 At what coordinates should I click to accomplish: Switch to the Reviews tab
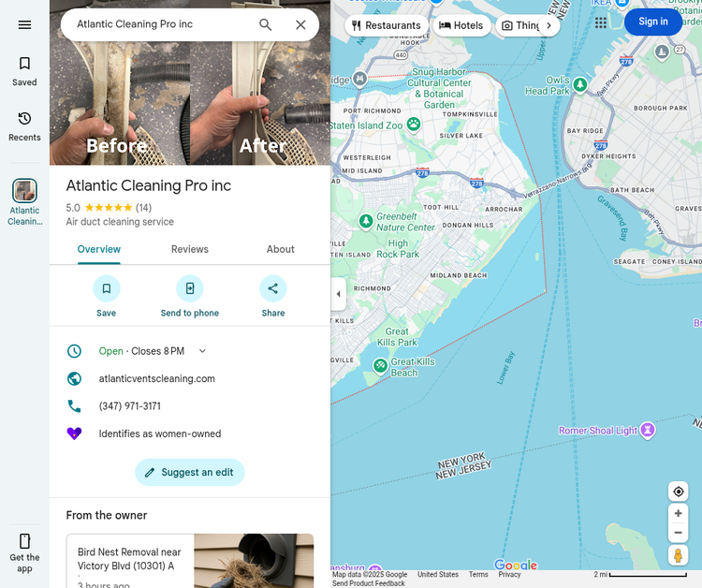click(x=190, y=249)
